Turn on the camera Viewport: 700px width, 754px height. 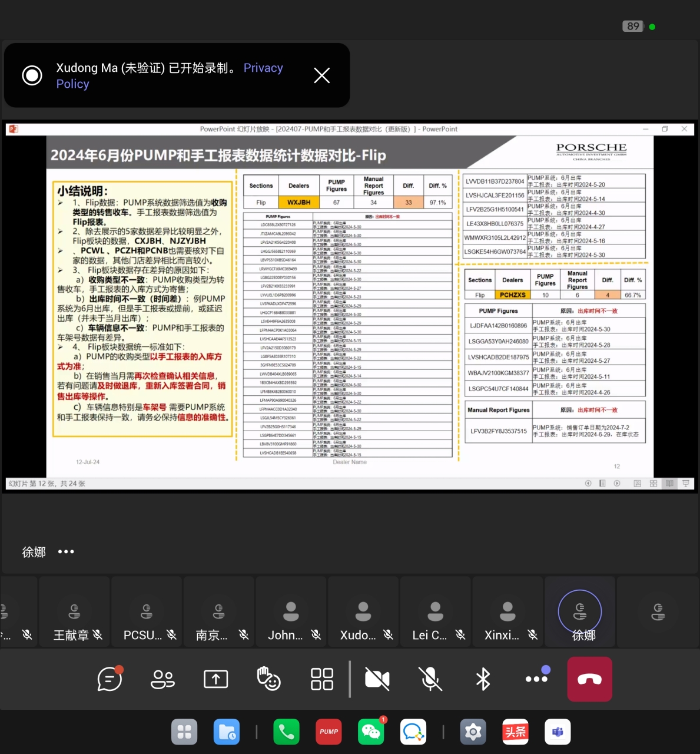377,679
